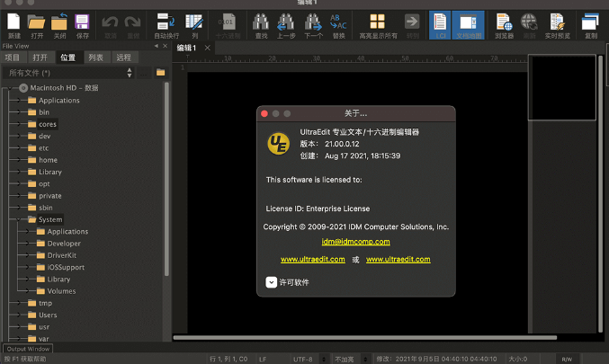
Task: Click the document map preview thumbnail
Action: click(x=562, y=87)
